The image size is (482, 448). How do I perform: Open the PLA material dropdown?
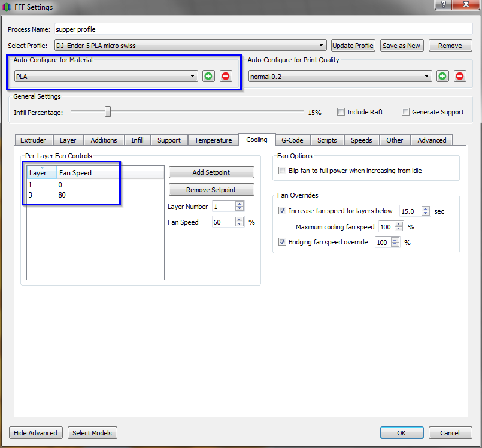(x=106, y=76)
